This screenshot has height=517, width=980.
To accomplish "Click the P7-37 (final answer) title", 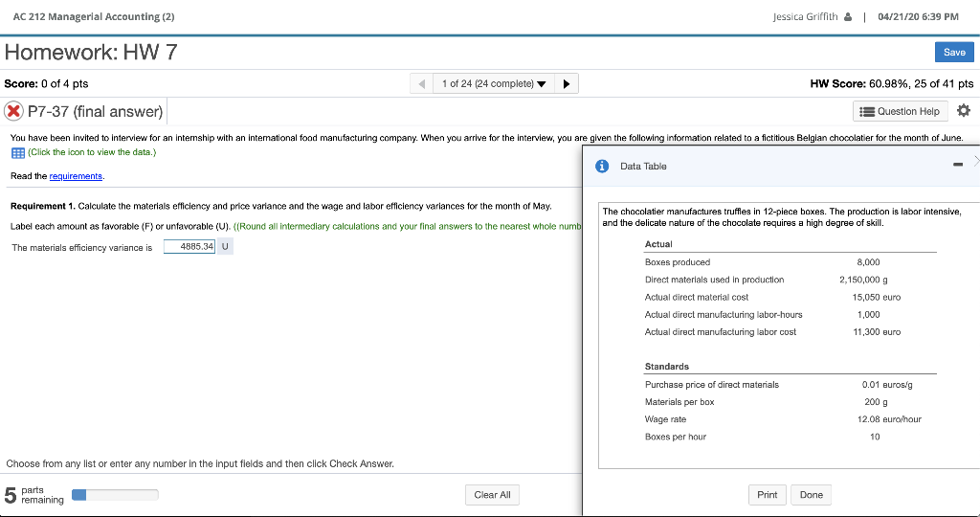I will point(95,112).
